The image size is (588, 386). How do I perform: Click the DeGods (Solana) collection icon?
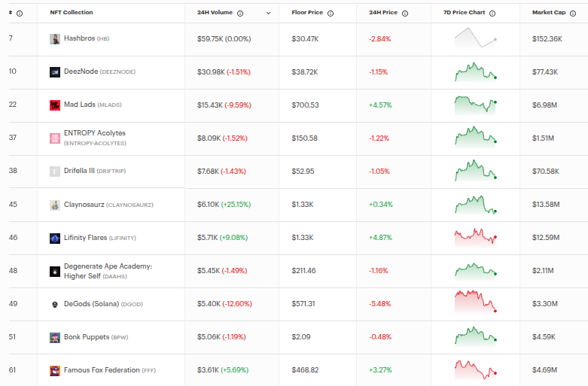55,304
